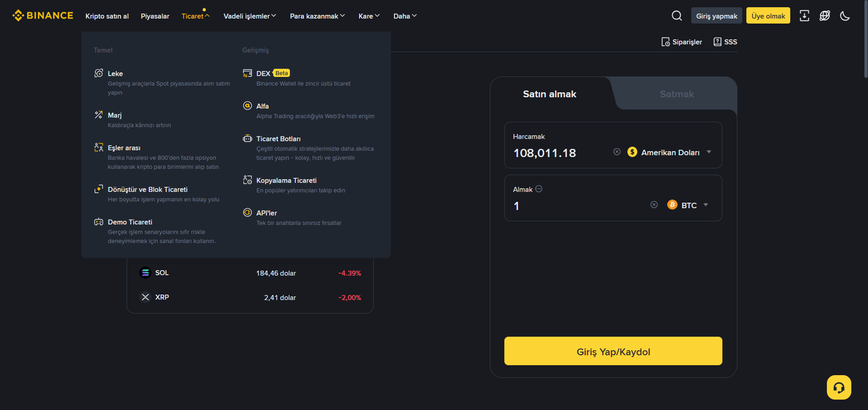This screenshot has height=410, width=868.
Task: Click info icon next to Almak
Action: click(539, 189)
